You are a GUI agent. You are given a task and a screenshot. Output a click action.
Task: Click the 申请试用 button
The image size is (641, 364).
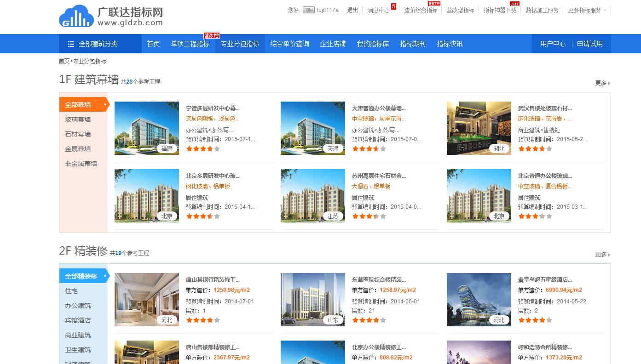coord(589,44)
